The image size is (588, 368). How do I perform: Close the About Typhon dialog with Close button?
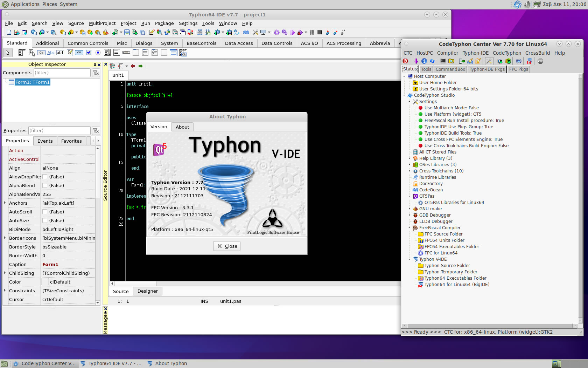point(227,246)
